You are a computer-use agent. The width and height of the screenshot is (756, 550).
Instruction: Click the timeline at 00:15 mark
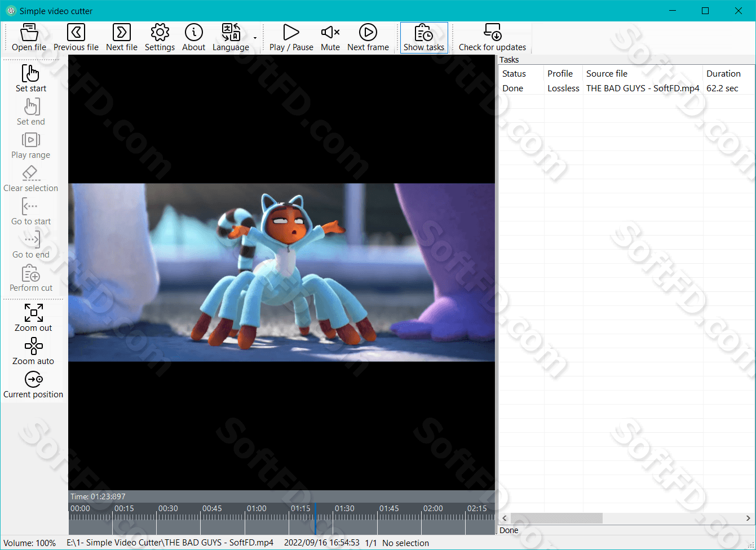pyautogui.click(x=124, y=508)
